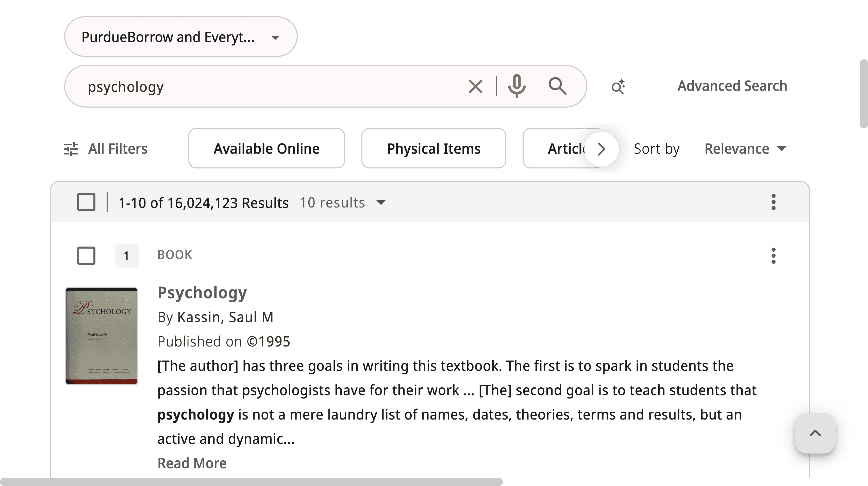This screenshot has height=486, width=868.
Task: Check the box for result 1
Action: pyautogui.click(x=86, y=256)
